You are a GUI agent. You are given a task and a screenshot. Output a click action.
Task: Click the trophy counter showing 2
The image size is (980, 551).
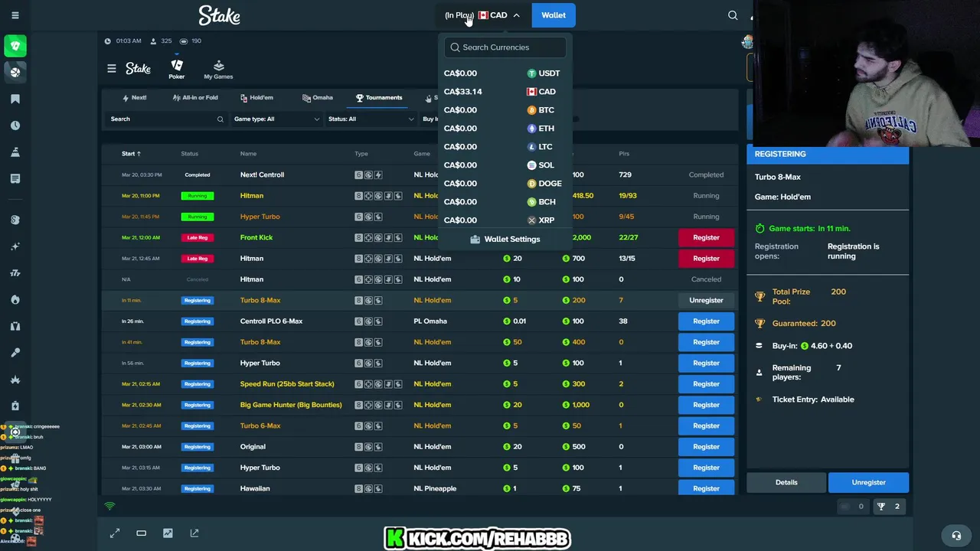point(889,507)
